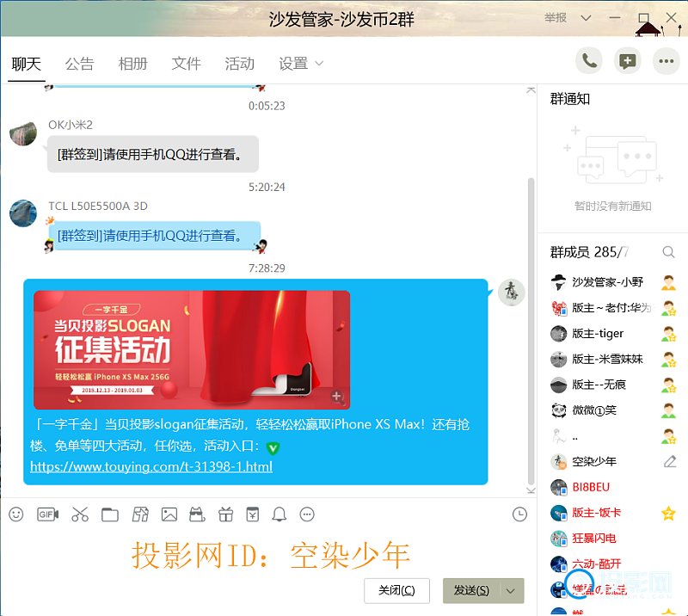Click the toolbar icon between folder and picture
This screenshot has height=616, width=688.
pos(140,514)
